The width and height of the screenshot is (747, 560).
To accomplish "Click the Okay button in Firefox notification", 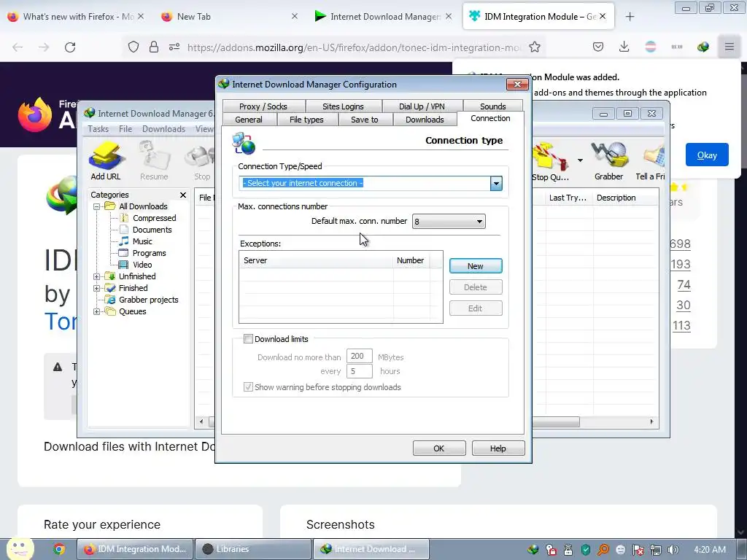I will [x=707, y=155].
